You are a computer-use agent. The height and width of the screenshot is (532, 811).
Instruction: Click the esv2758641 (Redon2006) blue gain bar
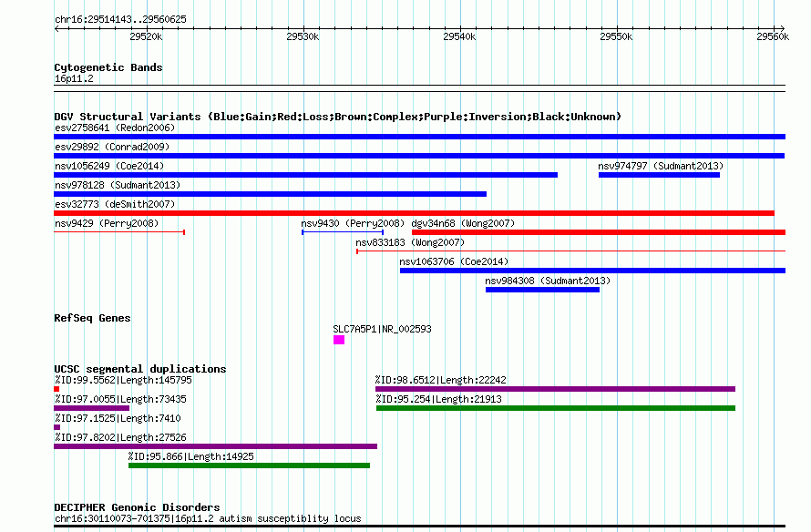(419, 137)
